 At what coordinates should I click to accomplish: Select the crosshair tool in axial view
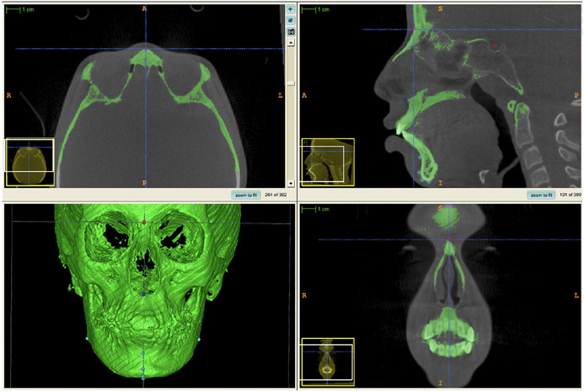291,8
